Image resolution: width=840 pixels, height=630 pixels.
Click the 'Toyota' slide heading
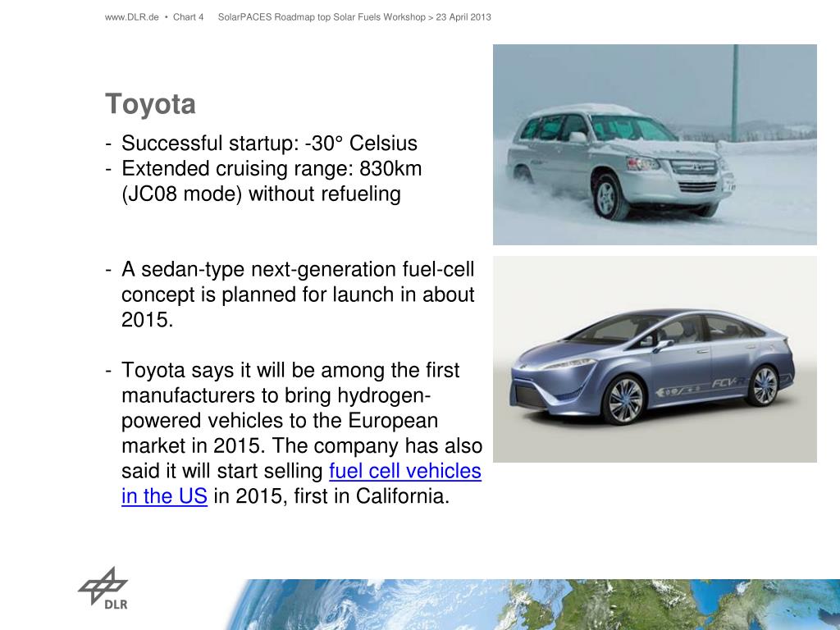[151, 104]
